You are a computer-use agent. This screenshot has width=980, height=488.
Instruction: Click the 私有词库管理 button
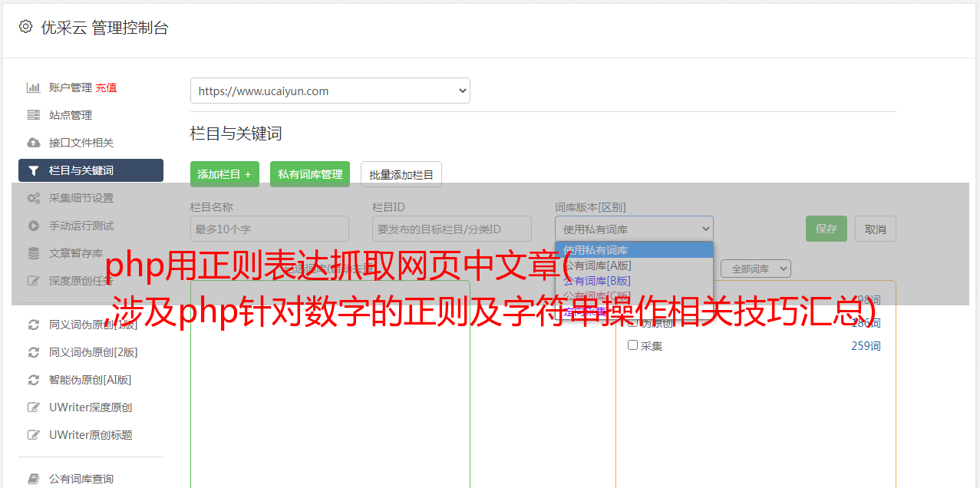[310, 174]
